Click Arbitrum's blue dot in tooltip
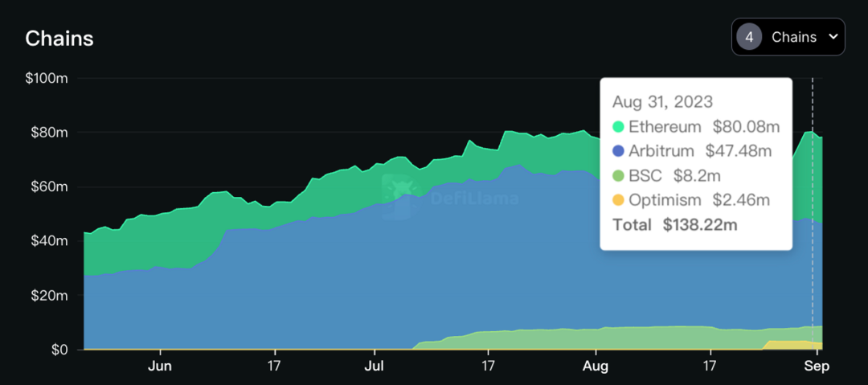The width and height of the screenshot is (868, 385). [x=618, y=151]
